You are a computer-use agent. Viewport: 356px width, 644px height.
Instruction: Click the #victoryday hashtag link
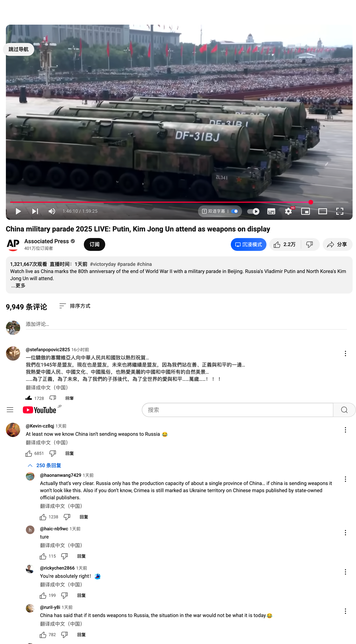coord(103,264)
